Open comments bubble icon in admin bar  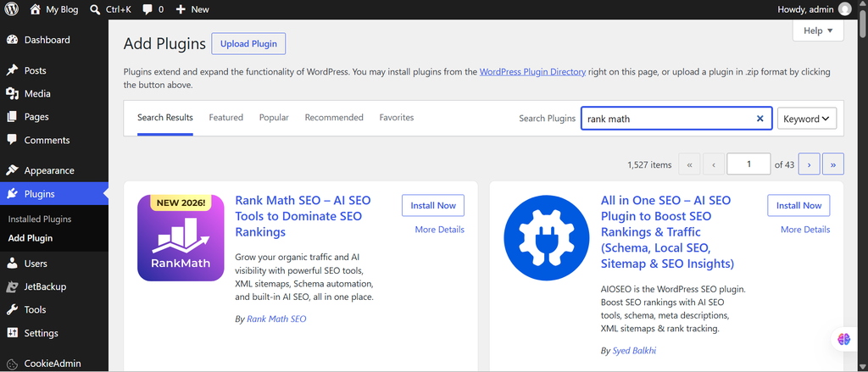click(x=147, y=9)
